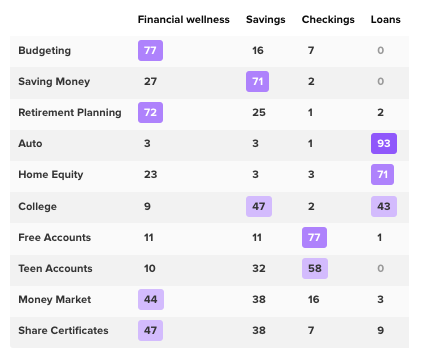Click the highlighted 77 in Budgeting row

coord(150,50)
